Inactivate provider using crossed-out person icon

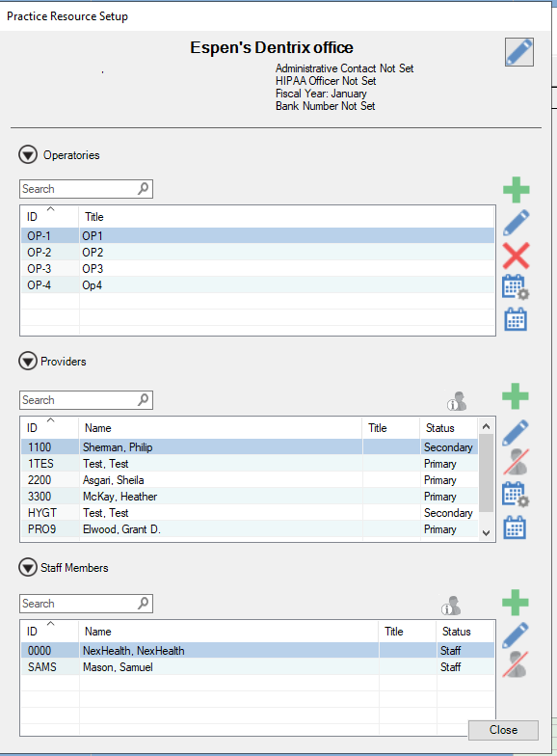pyautogui.click(x=516, y=461)
